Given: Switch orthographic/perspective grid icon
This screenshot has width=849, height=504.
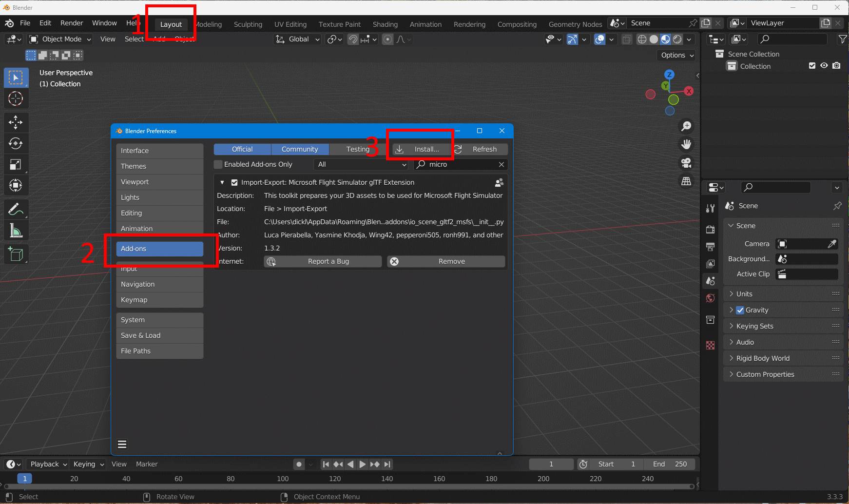Looking at the screenshot, I should click(686, 181).
